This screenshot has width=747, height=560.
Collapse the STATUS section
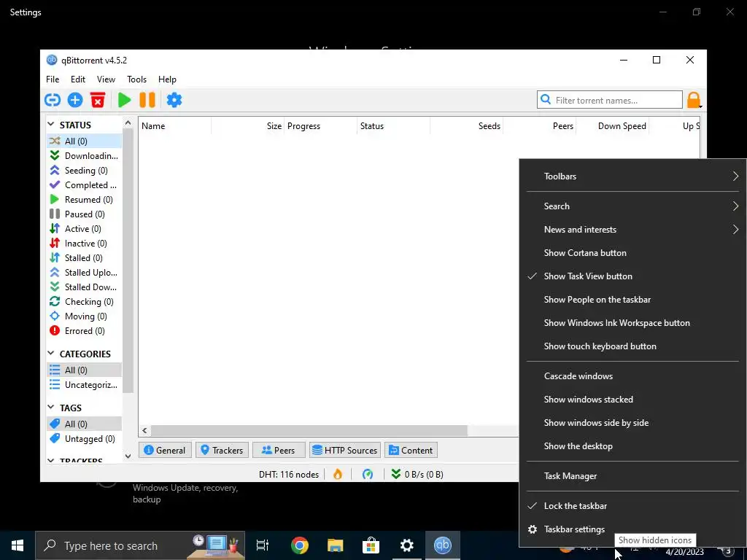[51, 125]
